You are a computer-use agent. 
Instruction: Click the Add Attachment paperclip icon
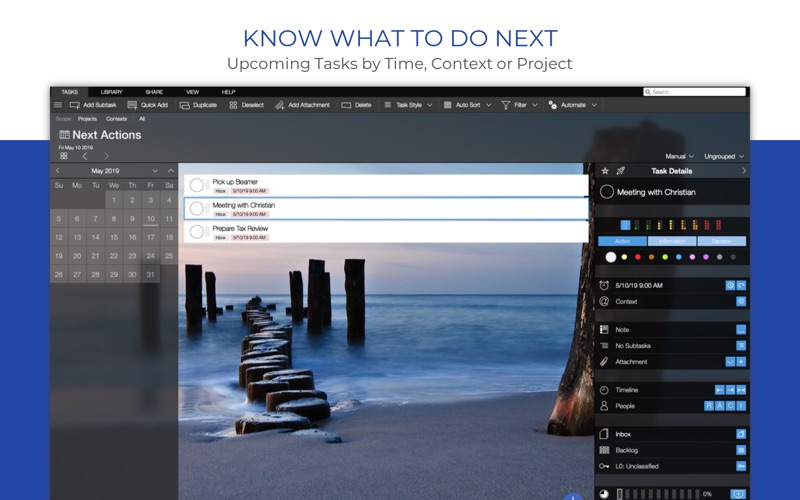tap(280, 105)
